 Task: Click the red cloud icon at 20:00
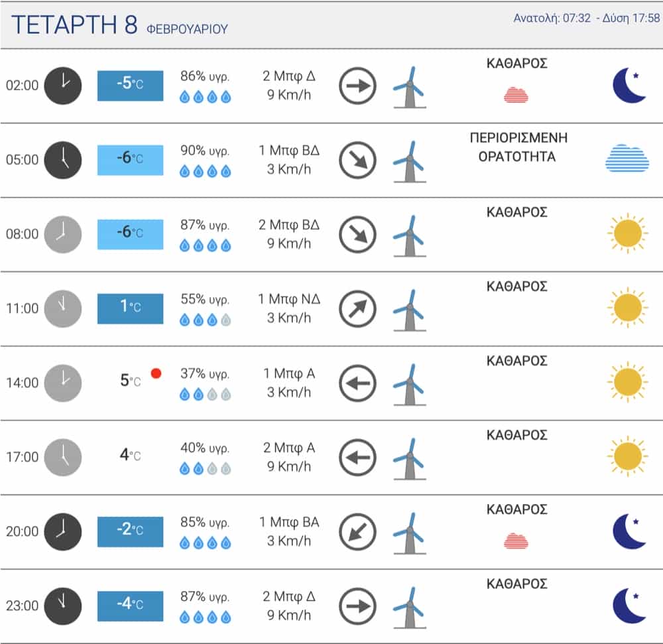516,541
